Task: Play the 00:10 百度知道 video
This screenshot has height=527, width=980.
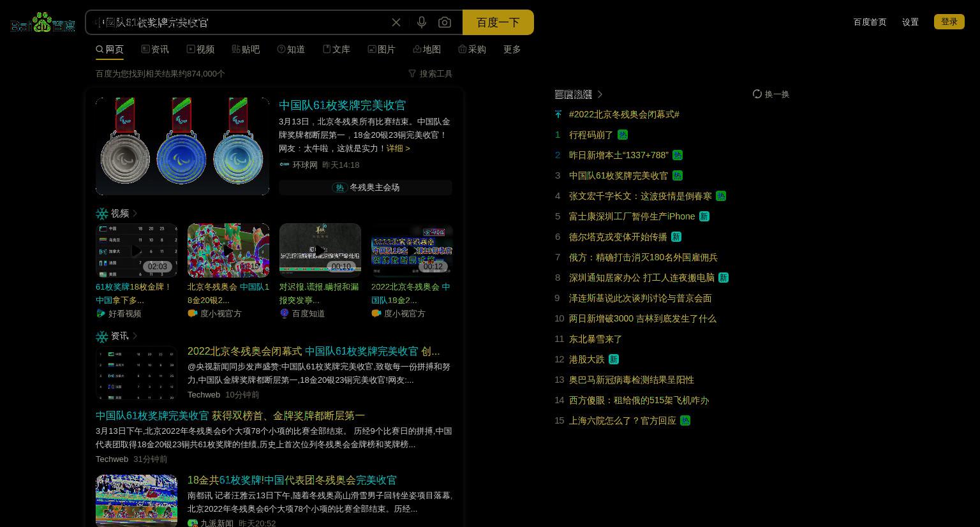Action: 320,250
